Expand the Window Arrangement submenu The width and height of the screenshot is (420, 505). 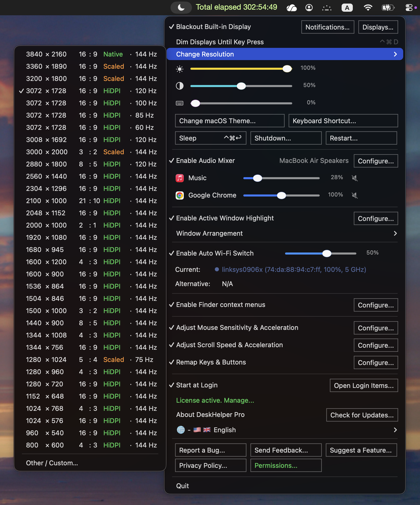pyautogui.click(x=285, y=233)
